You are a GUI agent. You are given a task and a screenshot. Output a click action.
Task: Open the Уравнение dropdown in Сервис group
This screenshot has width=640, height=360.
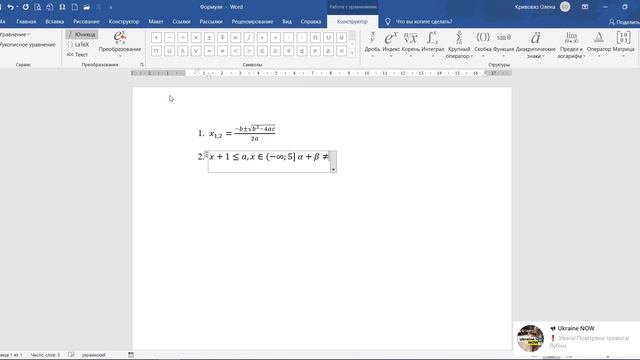(x=15, y=35)
